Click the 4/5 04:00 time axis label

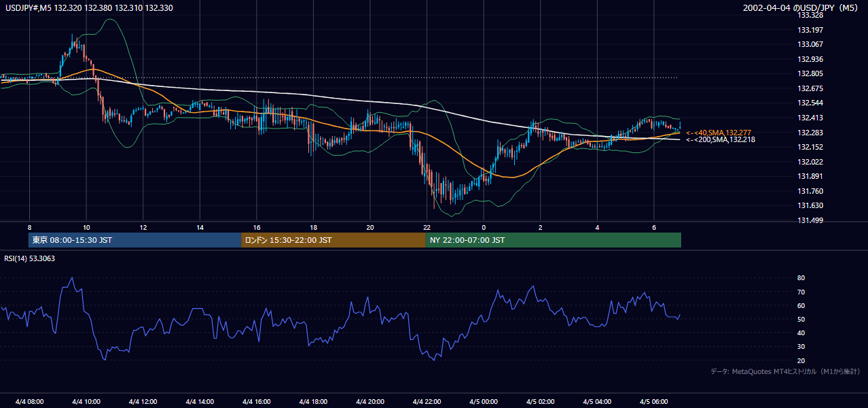tap(597, 401)
